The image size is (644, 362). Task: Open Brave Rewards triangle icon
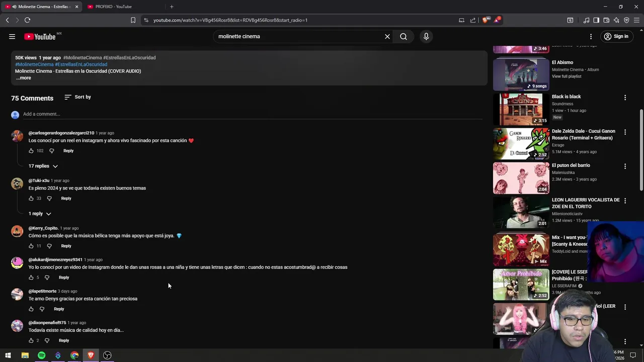click(x=497, y=20)
